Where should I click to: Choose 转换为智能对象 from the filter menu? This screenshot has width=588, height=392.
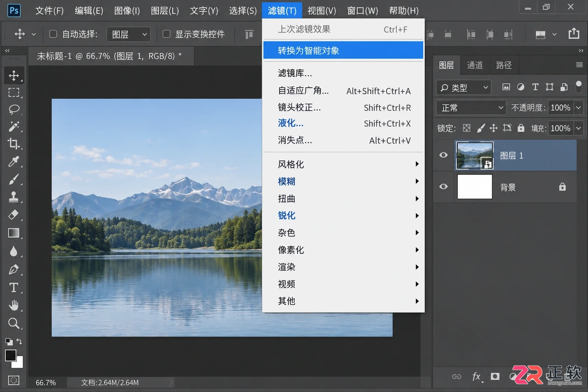(343, 50)
